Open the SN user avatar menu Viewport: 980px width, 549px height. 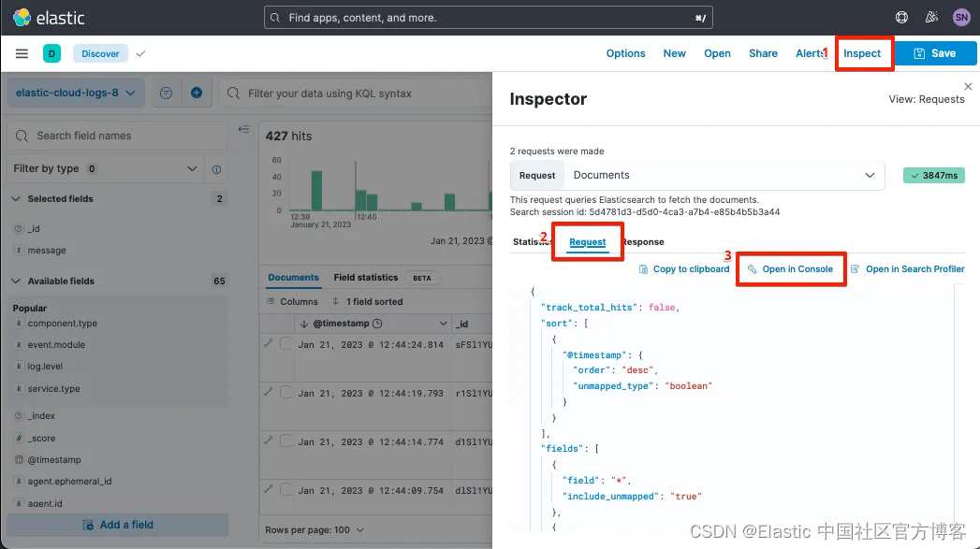click(961, 18)
